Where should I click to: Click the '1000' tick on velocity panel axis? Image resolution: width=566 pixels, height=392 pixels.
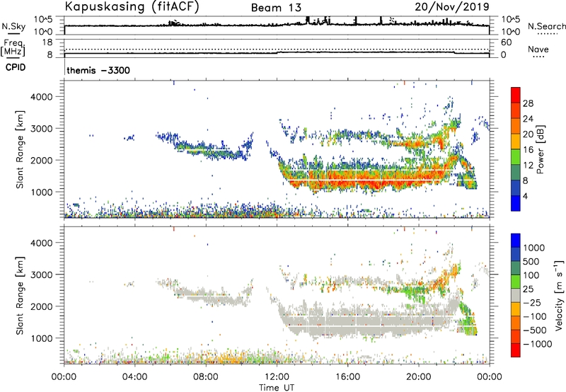pos(41,338)
